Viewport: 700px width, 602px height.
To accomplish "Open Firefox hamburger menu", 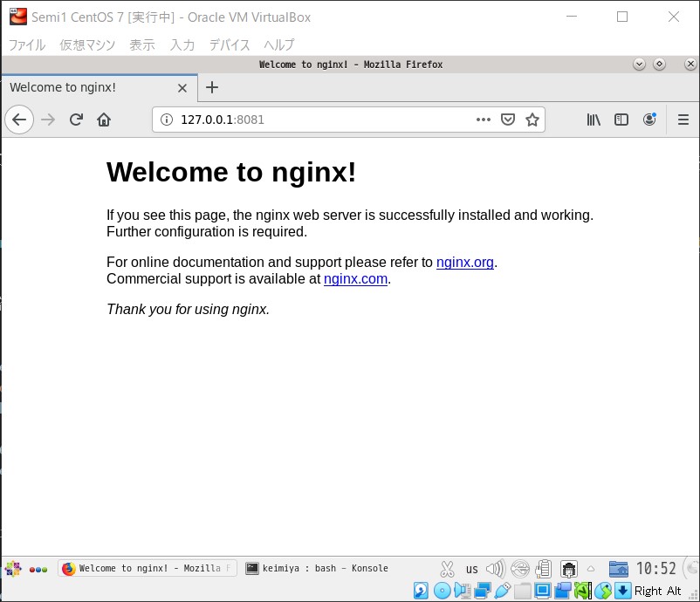I will [683, 120].
